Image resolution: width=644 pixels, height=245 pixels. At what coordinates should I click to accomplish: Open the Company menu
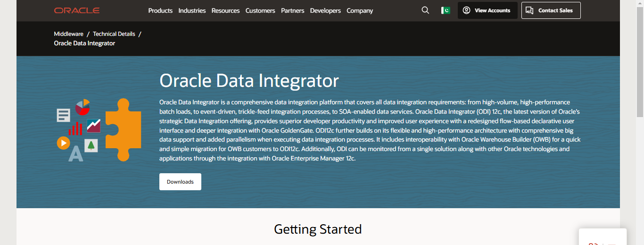click(360, 10)
